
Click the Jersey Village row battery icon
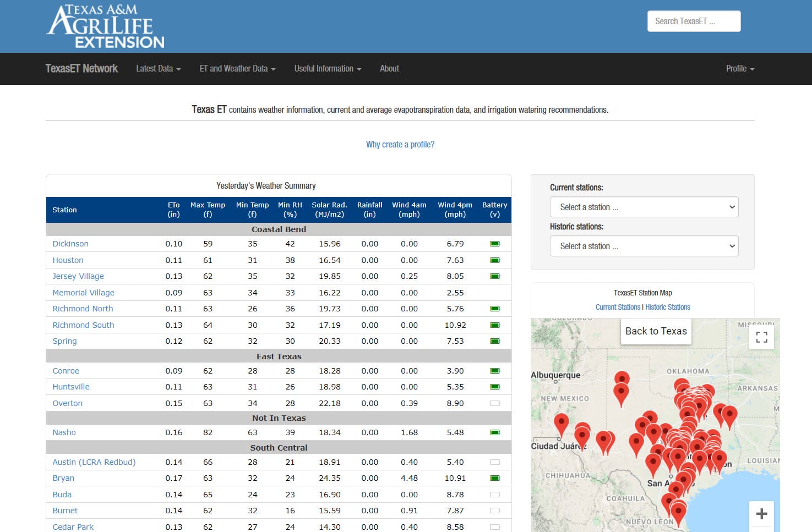click(495, 276)
